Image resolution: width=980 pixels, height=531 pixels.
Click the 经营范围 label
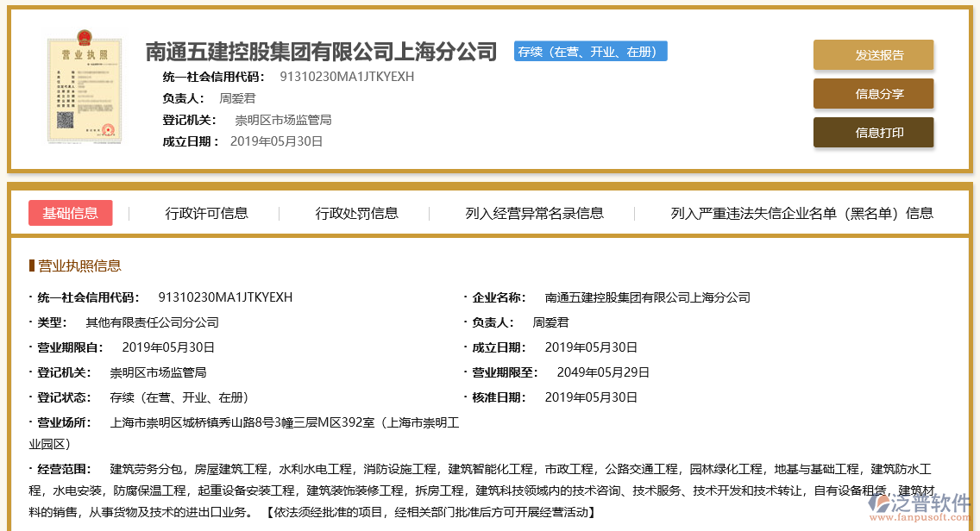click(x=64, y=469)
